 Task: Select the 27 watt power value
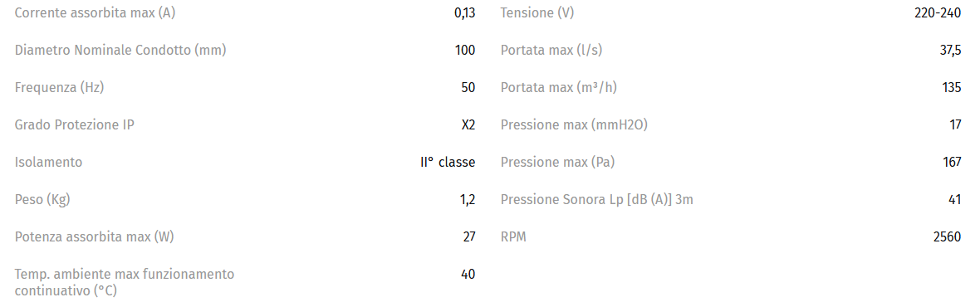click(x=468, y=237)
